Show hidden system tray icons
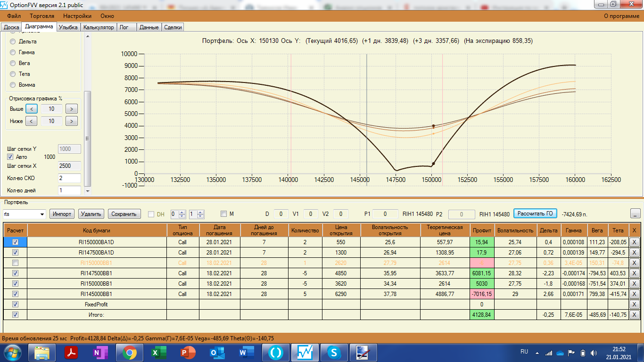644x362 pixels. 537,353
